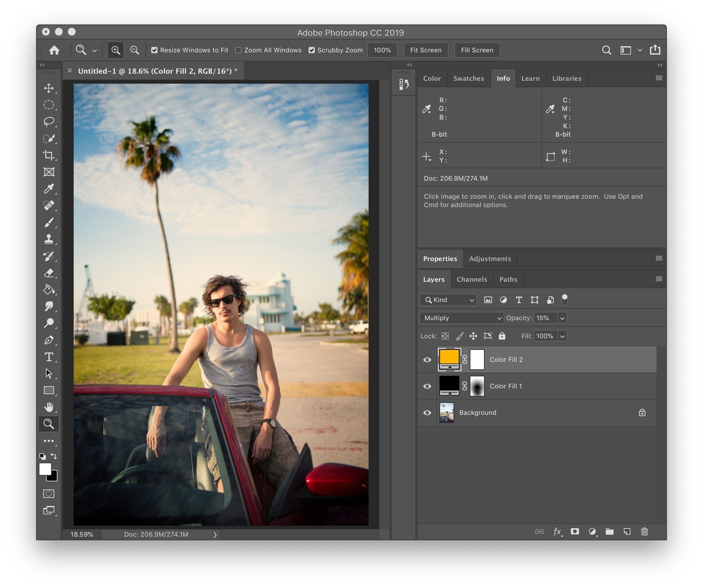Click the Learn panel tab
703x588 pixels.
tap(530, 78)
